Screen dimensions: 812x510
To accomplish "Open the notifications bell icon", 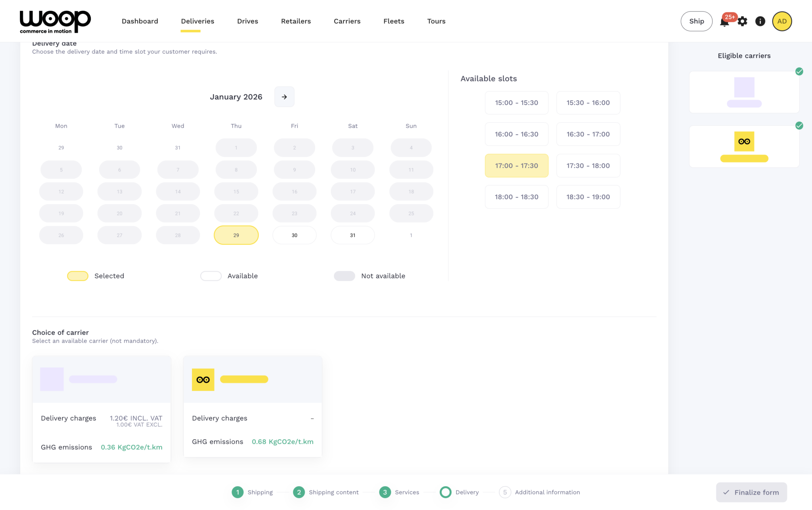I will click(x=724, y=22).
